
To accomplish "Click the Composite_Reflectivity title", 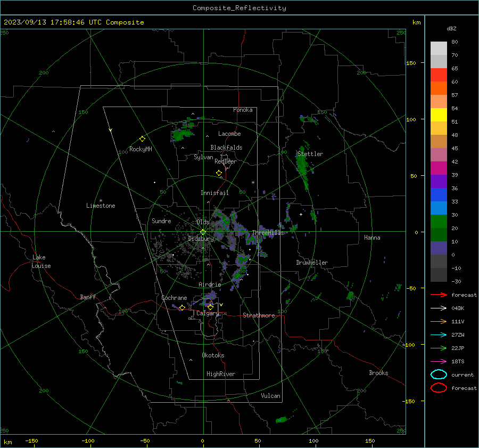I will tap(240, 8).
